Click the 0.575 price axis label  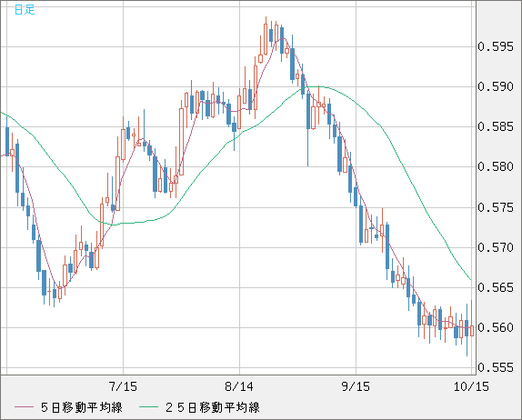[x=496, y=207]
